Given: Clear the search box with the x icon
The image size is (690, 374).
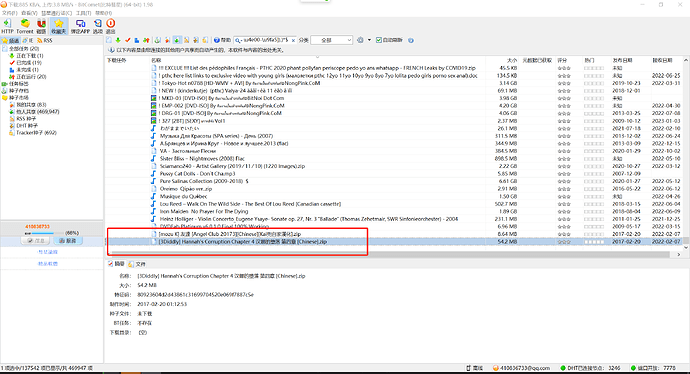Looking at the screenshot, I should click(x=293, y=40).
